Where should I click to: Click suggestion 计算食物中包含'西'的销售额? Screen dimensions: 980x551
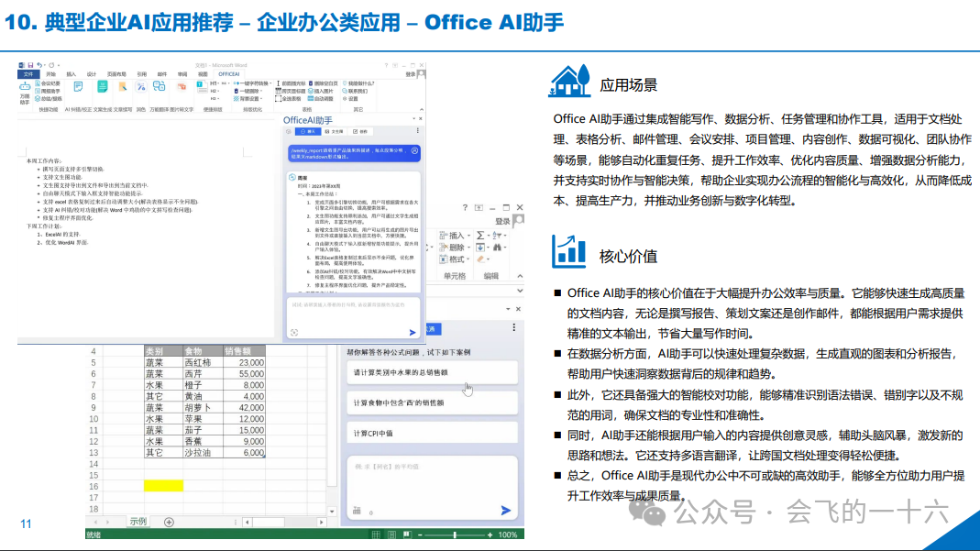[x=432, y=402]
